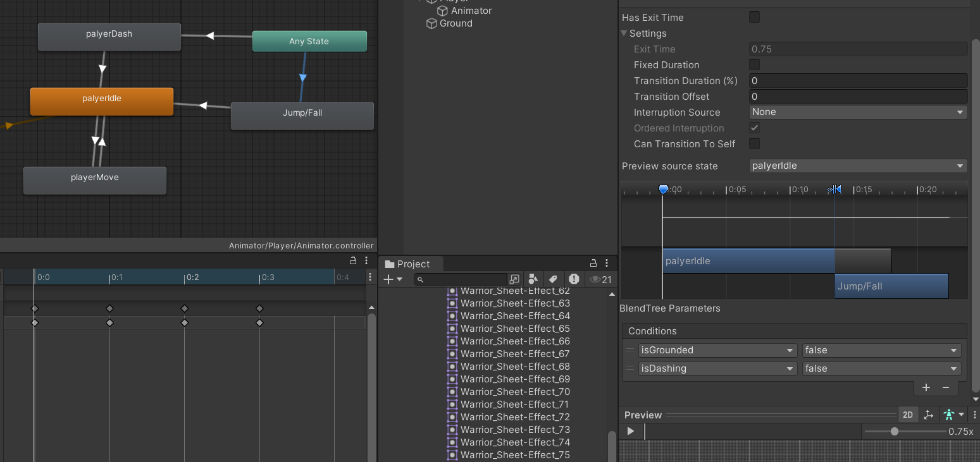Viewport: 980px width, 462px height.
Task: Select the translate gizmo icon in Preview toolbar
Action: (929, 414)
